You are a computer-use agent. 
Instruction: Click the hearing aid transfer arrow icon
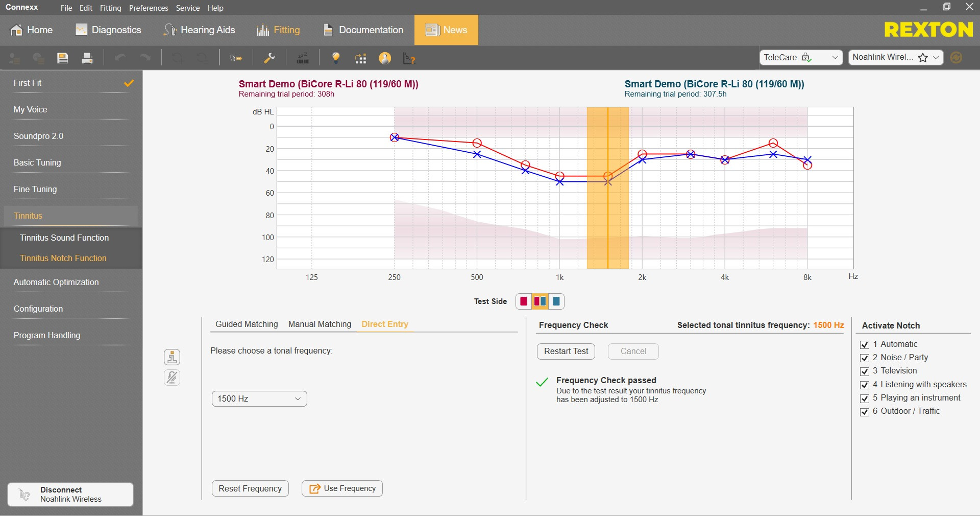click(x=236, y=58)
